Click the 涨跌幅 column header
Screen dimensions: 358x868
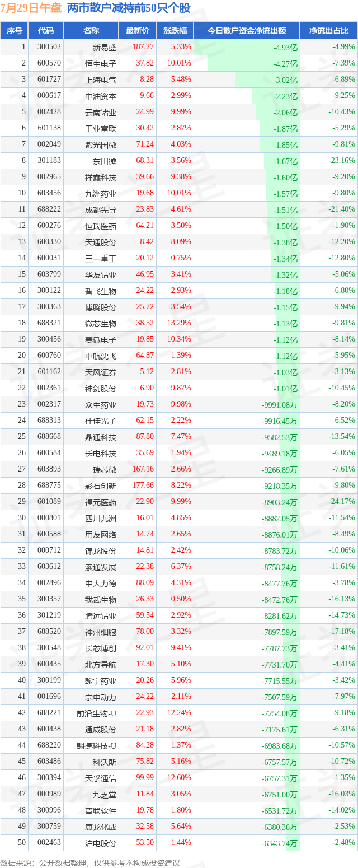(x=175, y=31)
